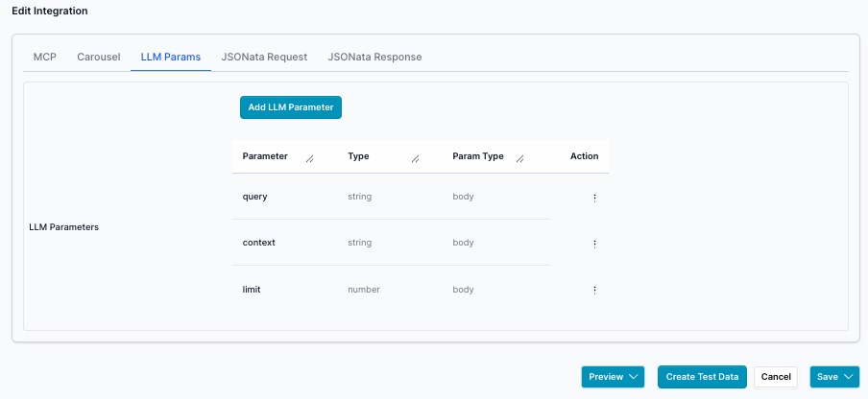Viewport: 868px width, 399px height.
Task: Click the Param Type column resize handle icon
Action: [x=519, y=159]
